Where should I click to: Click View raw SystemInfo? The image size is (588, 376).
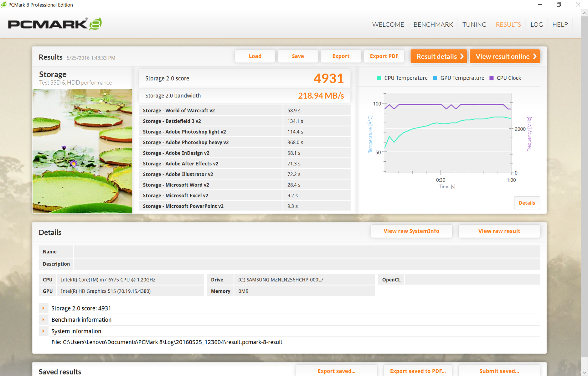411,231
